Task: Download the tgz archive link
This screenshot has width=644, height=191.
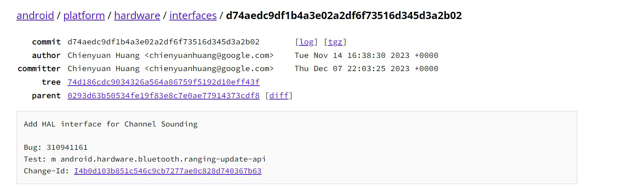Action: [335, 42]
